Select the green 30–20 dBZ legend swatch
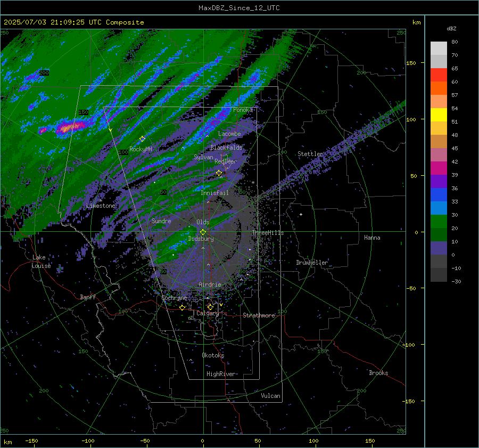The width and height of the screenshot is (479, 448). 439,222
